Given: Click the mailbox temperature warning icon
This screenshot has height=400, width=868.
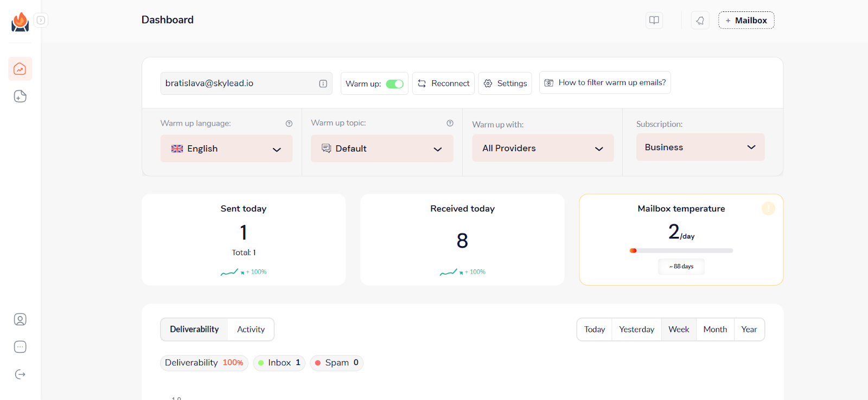Looking at the screenshot, I should (768, 208).
